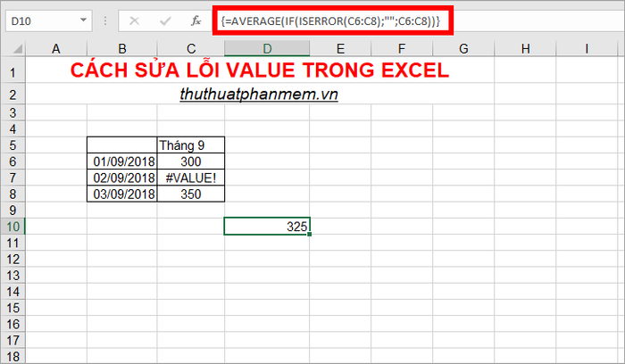Select row 2 header
This screenshot has height=364, width=625.
pos(12,95)
